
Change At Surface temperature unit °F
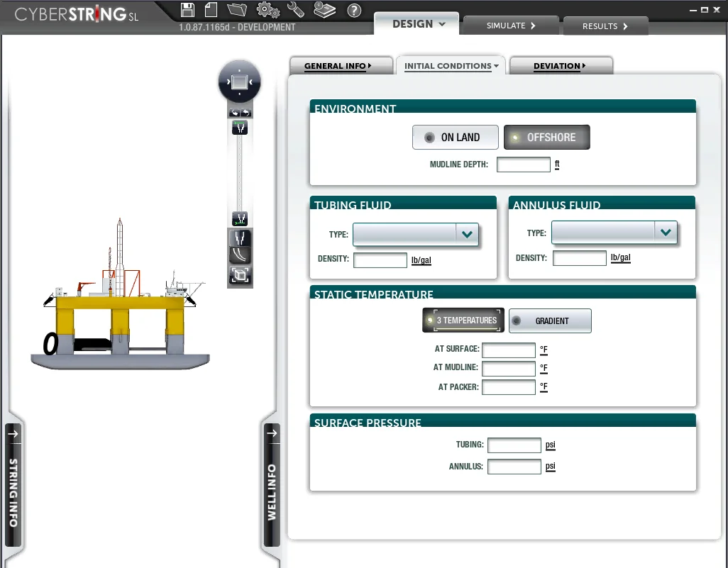click(x=544, y=350)
